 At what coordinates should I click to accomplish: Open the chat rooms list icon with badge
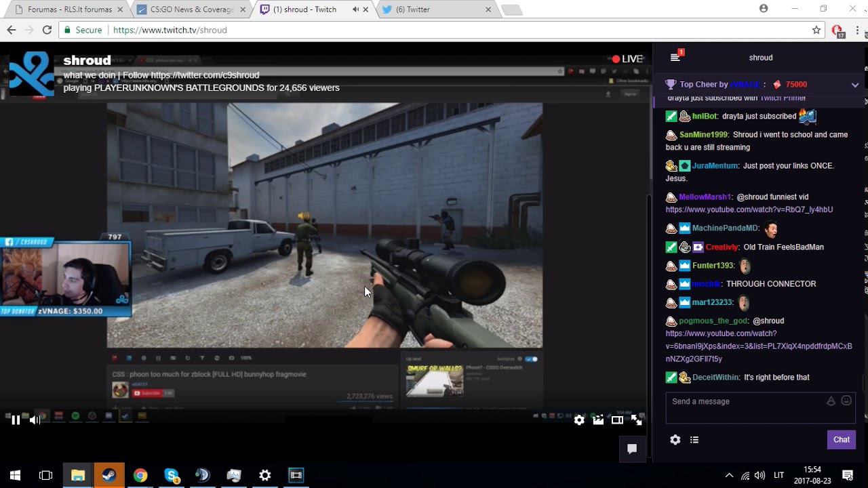676,57
